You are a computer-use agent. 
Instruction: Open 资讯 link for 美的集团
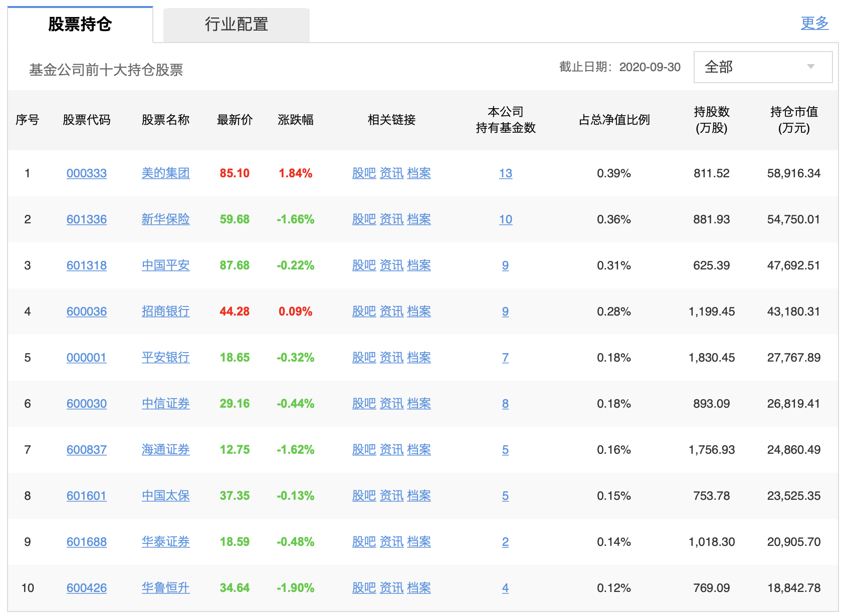(391, 173)
